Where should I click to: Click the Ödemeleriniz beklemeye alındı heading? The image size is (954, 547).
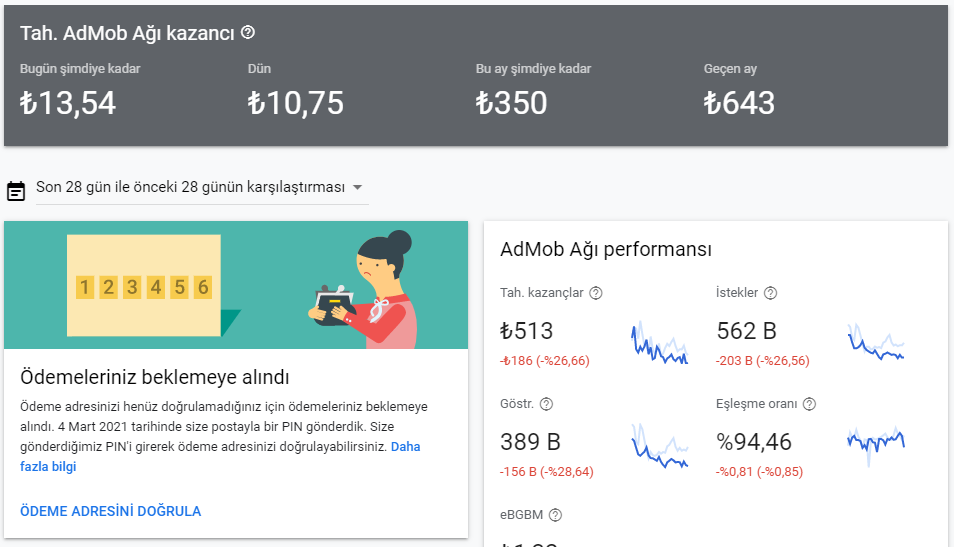pos(155,377)
